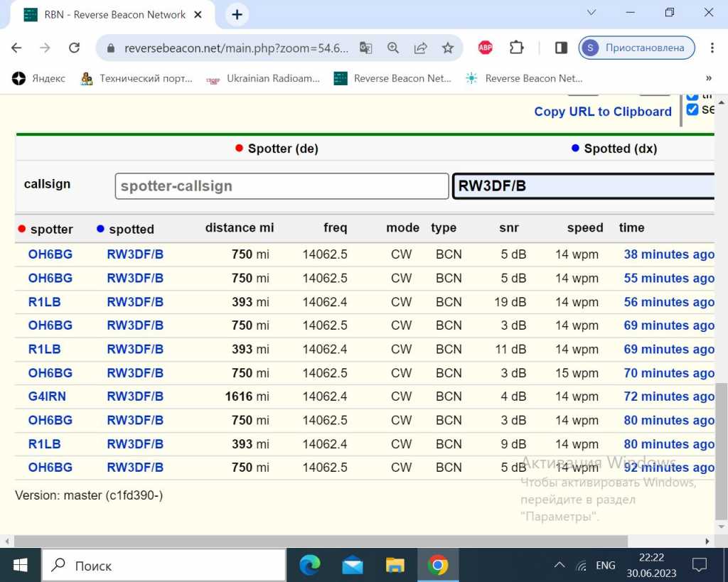Click the scroll right arrow at bottom

tap(707, 541)
